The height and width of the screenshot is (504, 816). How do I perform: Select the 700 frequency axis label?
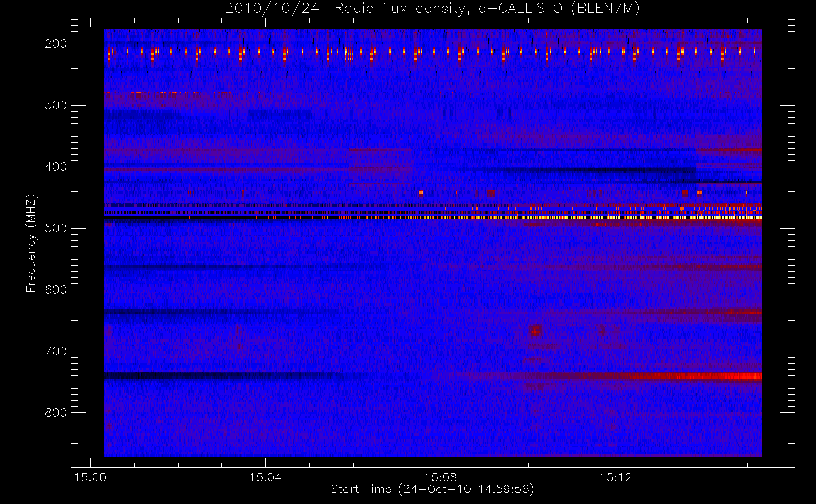coord(55,351)
